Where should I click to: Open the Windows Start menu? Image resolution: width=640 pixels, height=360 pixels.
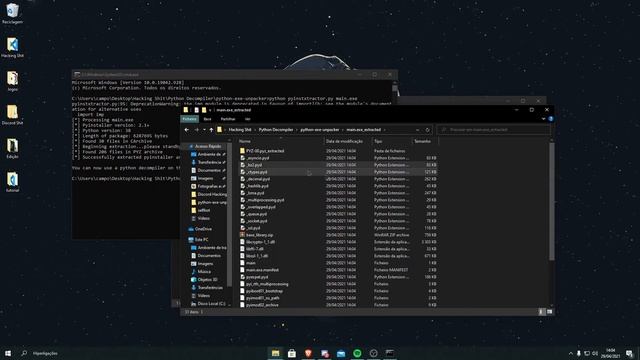[x=7, y=353]
